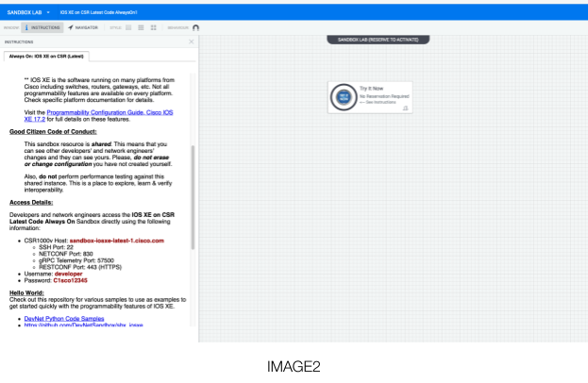Click the SSH Port: 22 line
The width and height of the screenshot is (588, 383).
click(x=57, y=247)
